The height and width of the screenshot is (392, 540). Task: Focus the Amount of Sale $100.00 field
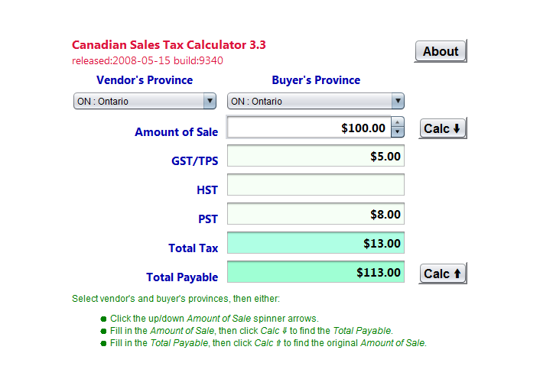click(309, 128)
